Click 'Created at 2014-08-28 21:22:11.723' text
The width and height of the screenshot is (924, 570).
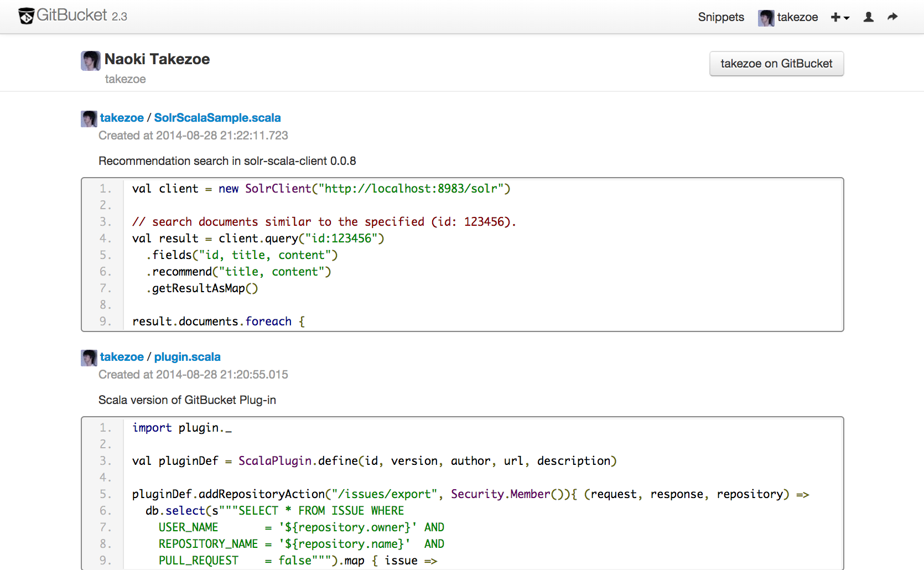pyautogui.click(x=193, y=136)
